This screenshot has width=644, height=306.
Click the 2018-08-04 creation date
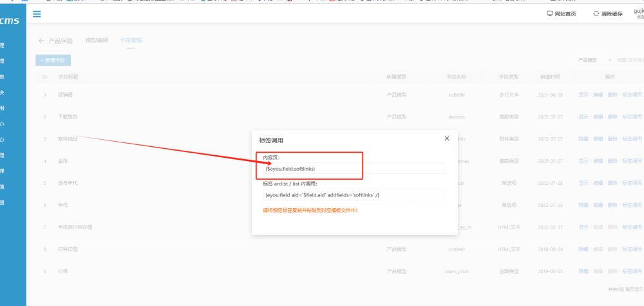coord(550,249)
